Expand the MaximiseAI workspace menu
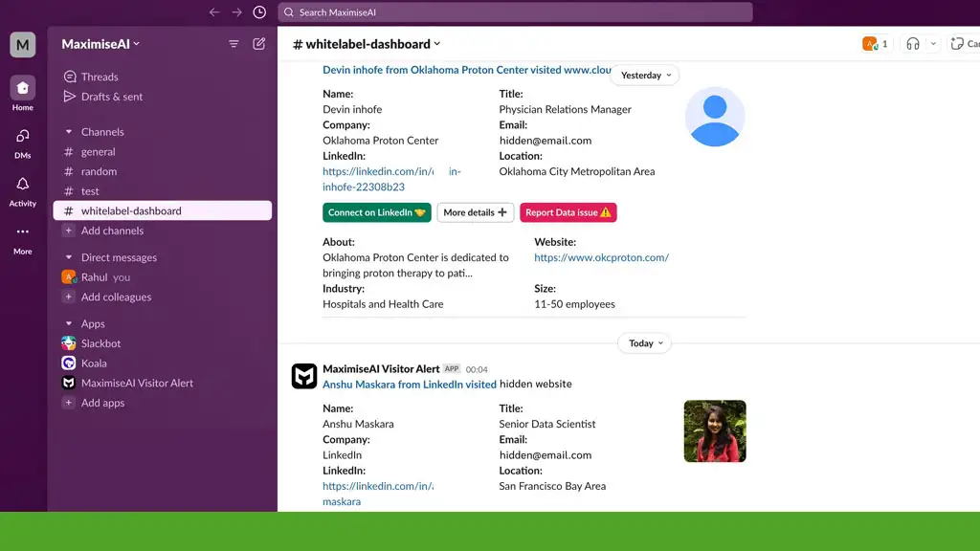Image resolution: width=980 pixels, height=551 pixels. tap(100, 44)
